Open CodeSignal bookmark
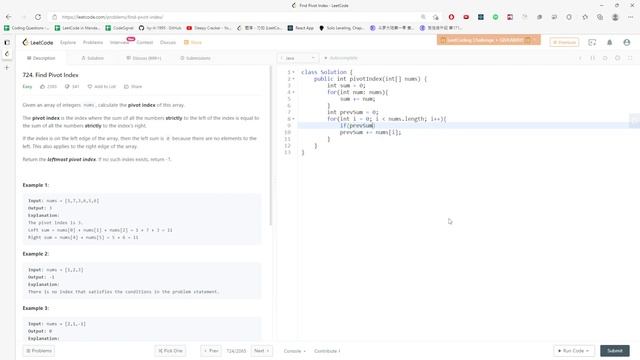Image resolution: width=640 pixels, height=360 pixels. tap(120, 28)
